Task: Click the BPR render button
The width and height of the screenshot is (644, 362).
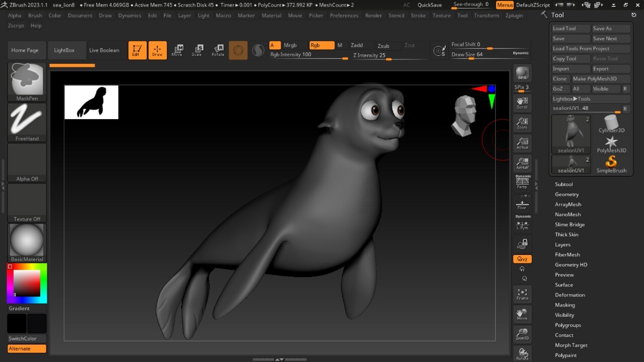Action: pos(522,73)
